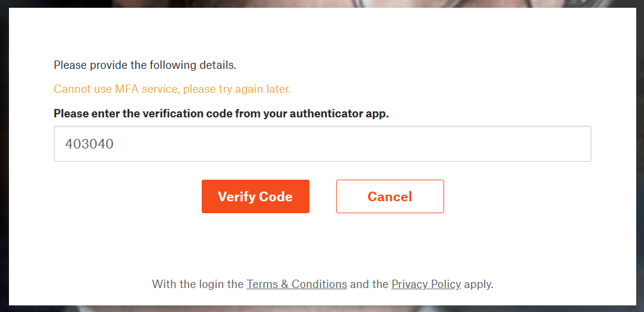The width and height of the screenshot is (644, 312).
Task: Click 'Please provide the following details' text
Action: click(145, 65)
